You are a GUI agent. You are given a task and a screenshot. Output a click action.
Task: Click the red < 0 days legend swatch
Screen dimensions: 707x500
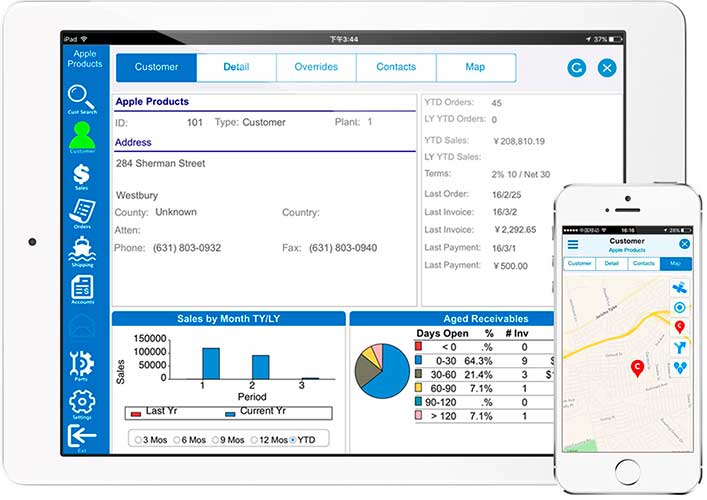[418, 346]
